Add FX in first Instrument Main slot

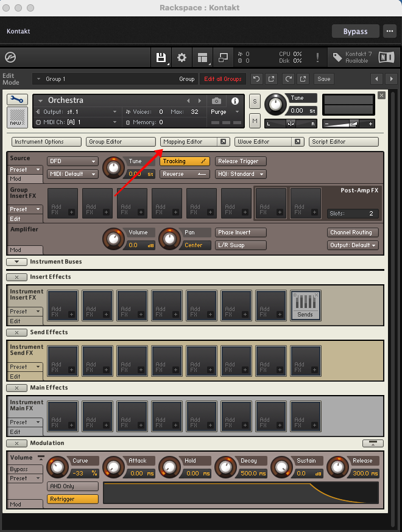click(63, 416)
